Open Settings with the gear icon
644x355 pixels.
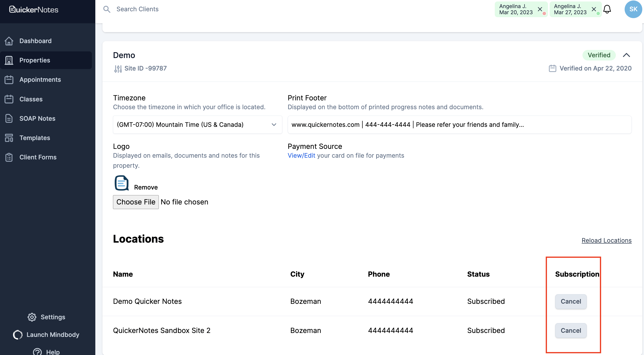point(32,317)
